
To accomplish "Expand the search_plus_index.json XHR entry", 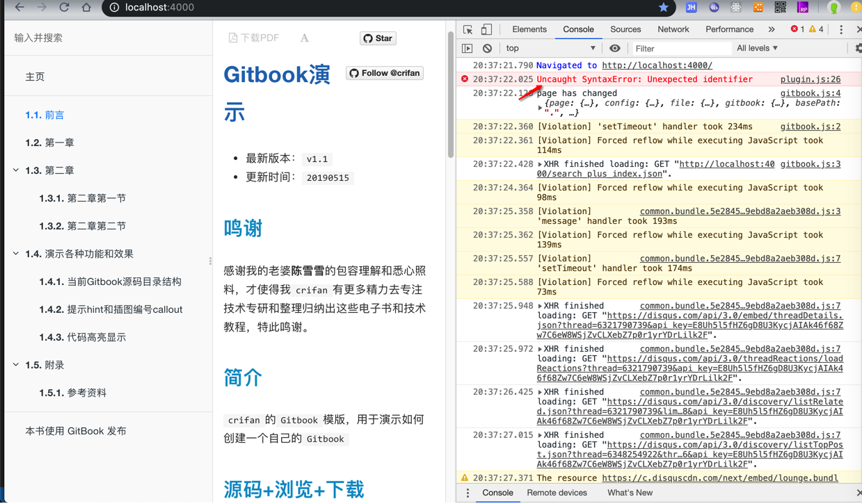I will (x=540, y=165).
